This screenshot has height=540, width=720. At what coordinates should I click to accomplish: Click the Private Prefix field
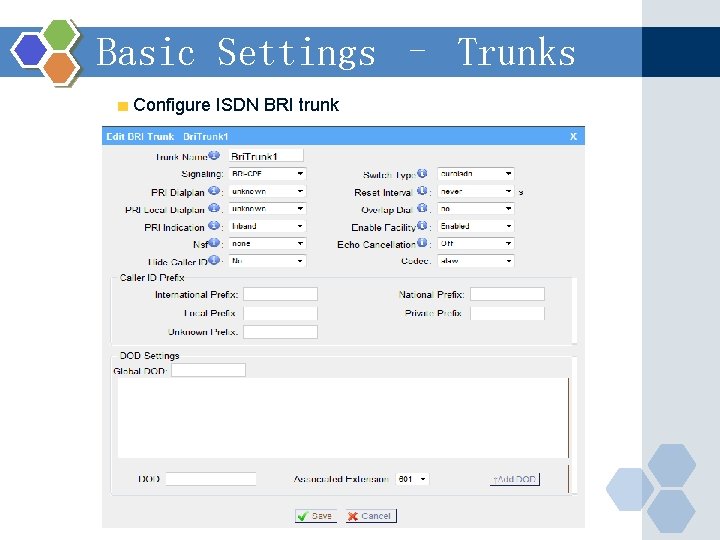click(507, 314)
